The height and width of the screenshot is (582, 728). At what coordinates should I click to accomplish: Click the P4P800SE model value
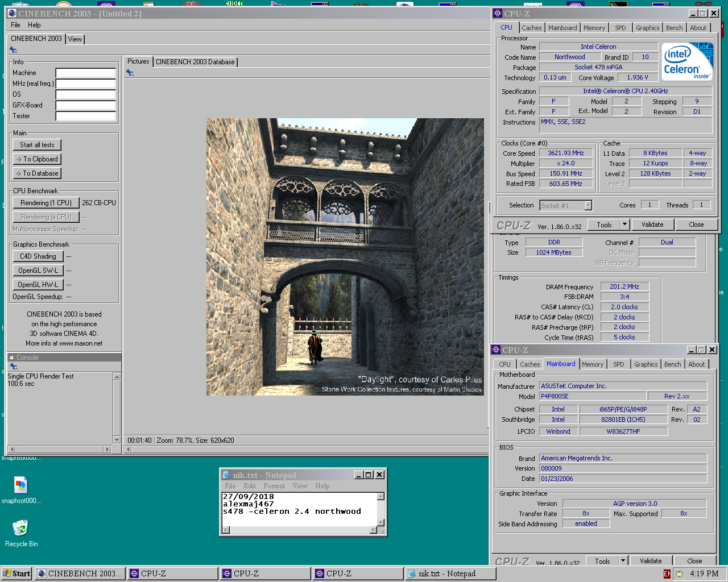593,396
